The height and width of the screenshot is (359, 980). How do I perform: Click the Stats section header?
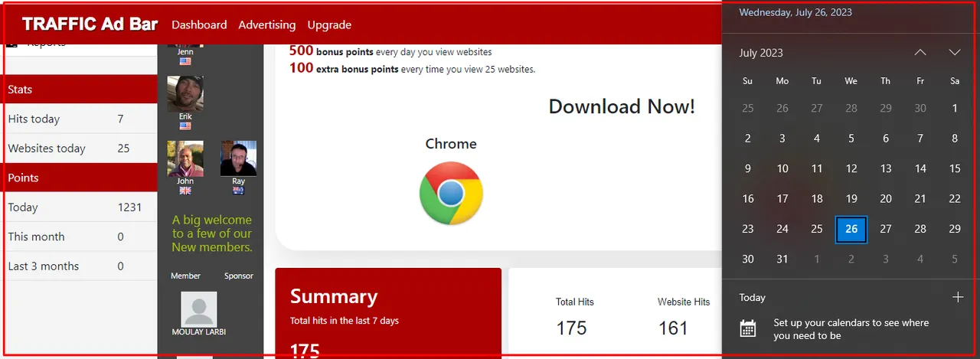click(79, 90)
